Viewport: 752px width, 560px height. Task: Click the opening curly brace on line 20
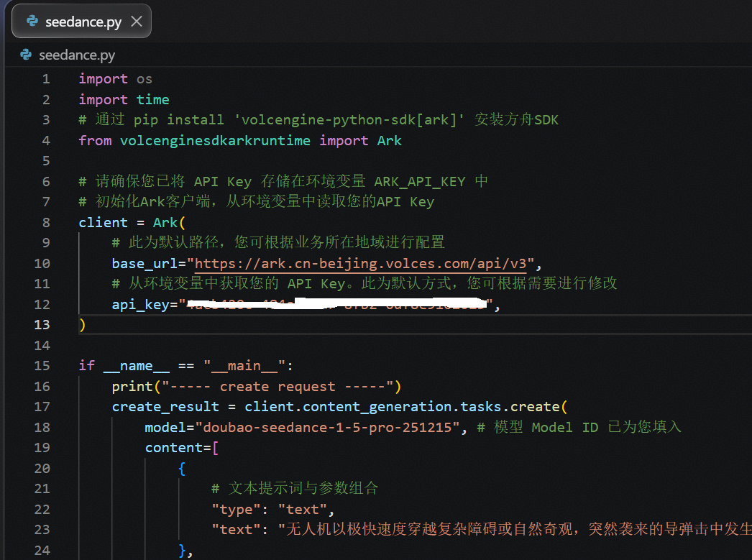(x=182, y=468)
